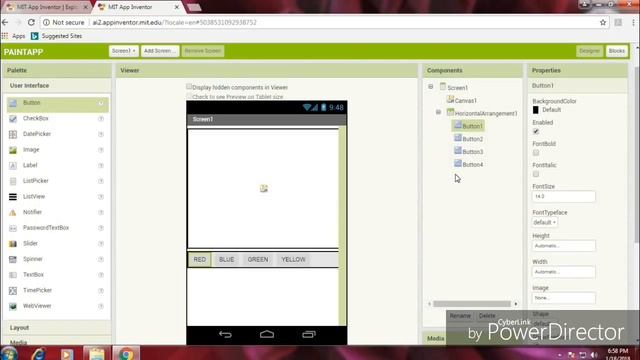Screen dimensions: 640x360
Task: Click the canvas icon in viewer
Action: click(x=264, y=188)
